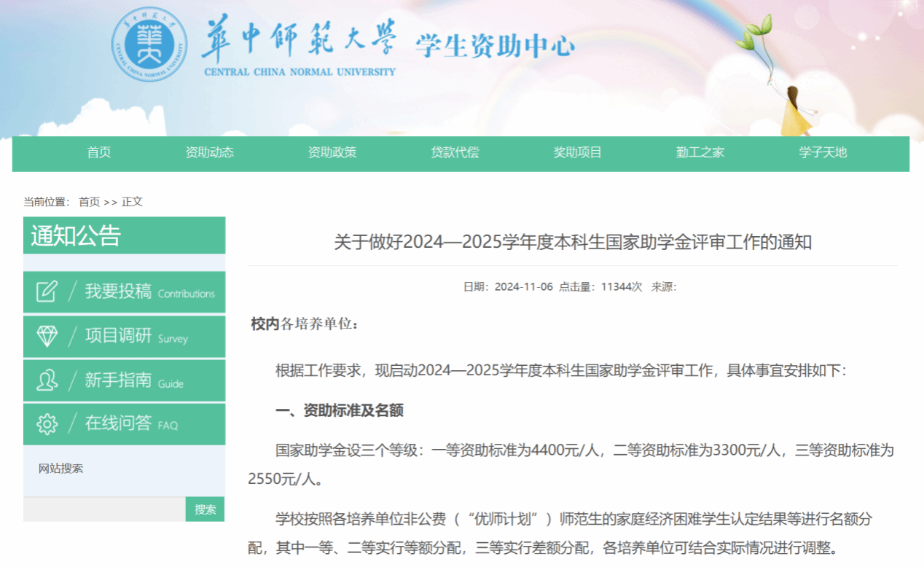Image resolution: width=924 pixels, height=567 pixels.
Task: Go to 资助动态 in the navigation bar
Action: click(x=210, y=153)
